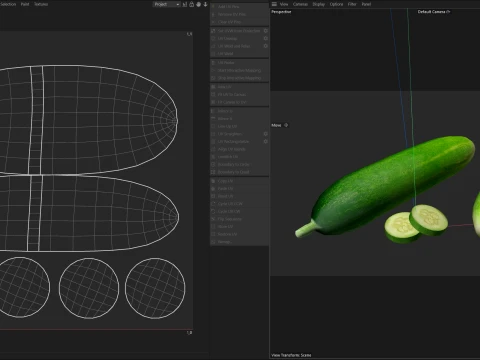Image resolution: width=480 pixels, height=360 pixels.
Task: Click the UV Straighten icon
Action: click(213, 134)
